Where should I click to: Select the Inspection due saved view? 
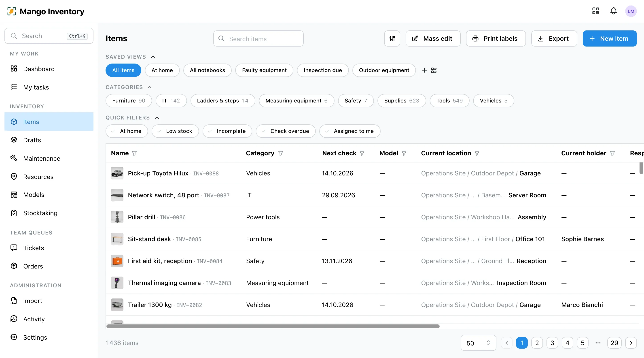coord(323,70)
